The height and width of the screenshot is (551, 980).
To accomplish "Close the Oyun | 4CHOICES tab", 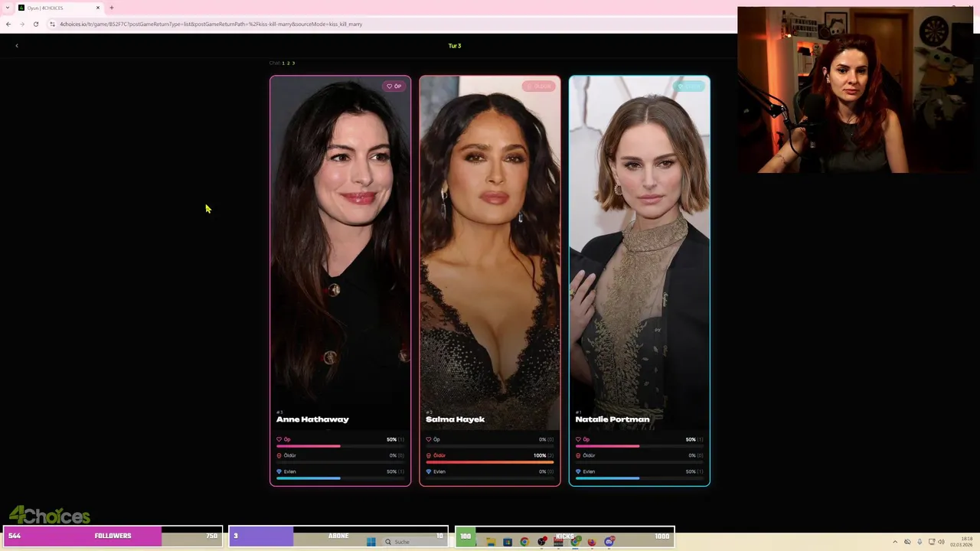I will (x=98, y=8).
